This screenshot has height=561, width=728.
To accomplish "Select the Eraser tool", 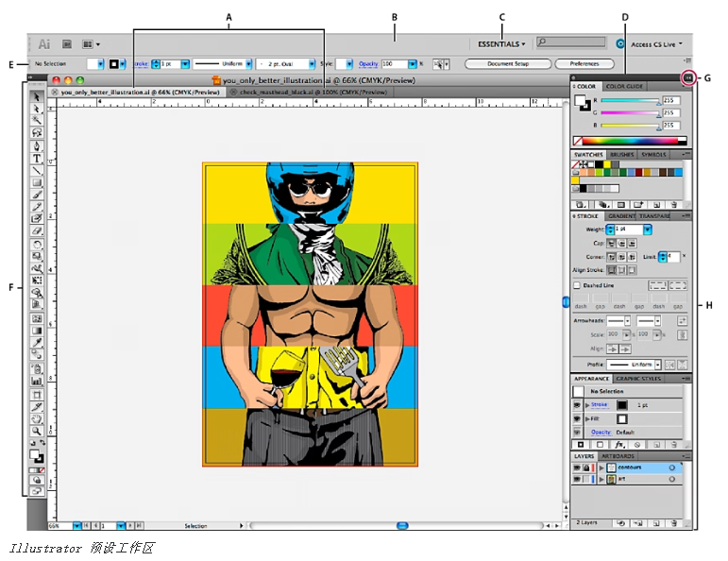I will [38, 230].
